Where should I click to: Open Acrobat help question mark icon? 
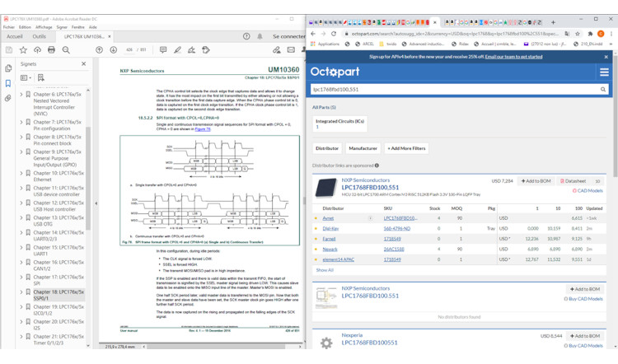(246, 36)
